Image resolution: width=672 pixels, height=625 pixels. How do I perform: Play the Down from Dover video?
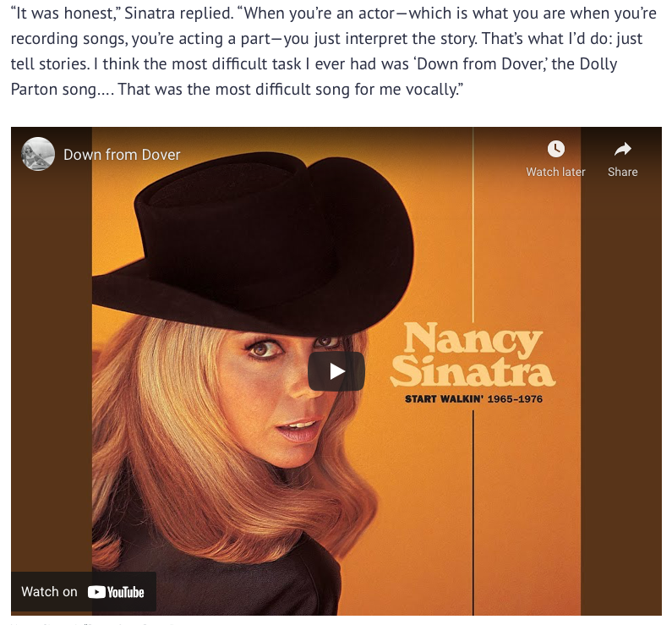point(336,371)
